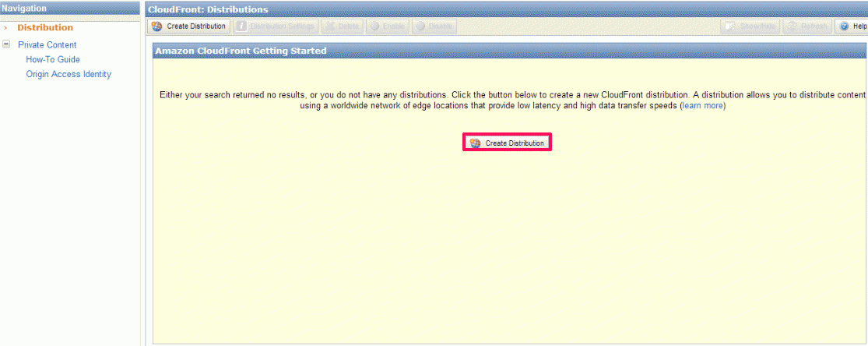
Task: Click the greyed Delete toolbar button
Action: pyautogui.click(x=342, y=26)
